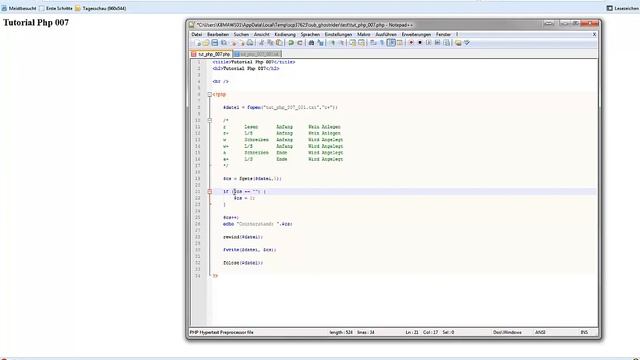Stop macro recording with the black square icon
This screenshot has width=640, height=360.
(x=420, y=43)
